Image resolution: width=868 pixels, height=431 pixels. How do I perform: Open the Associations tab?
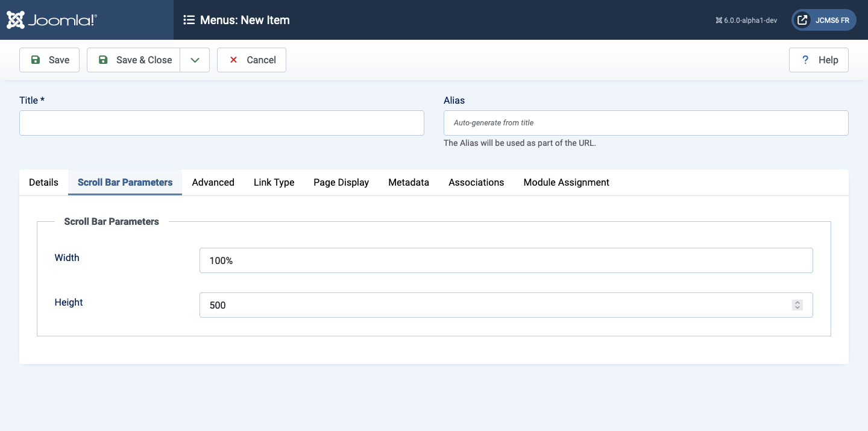(x=476, y=182)
